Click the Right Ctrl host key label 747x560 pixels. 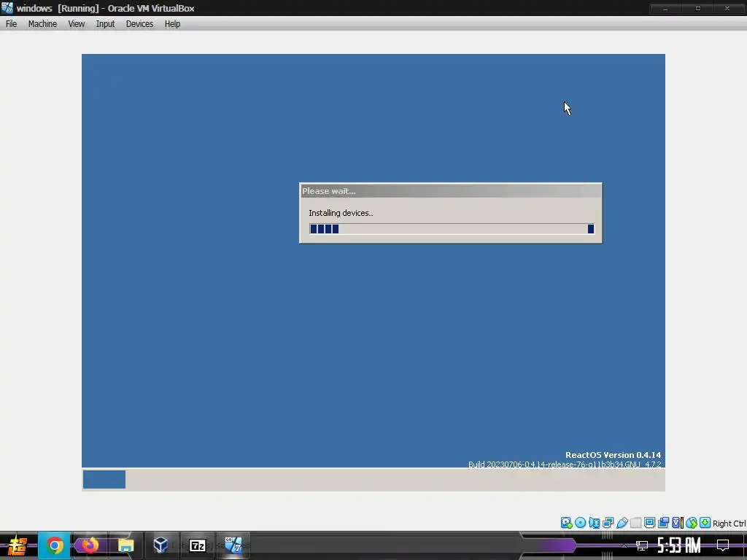click(729, 524)
